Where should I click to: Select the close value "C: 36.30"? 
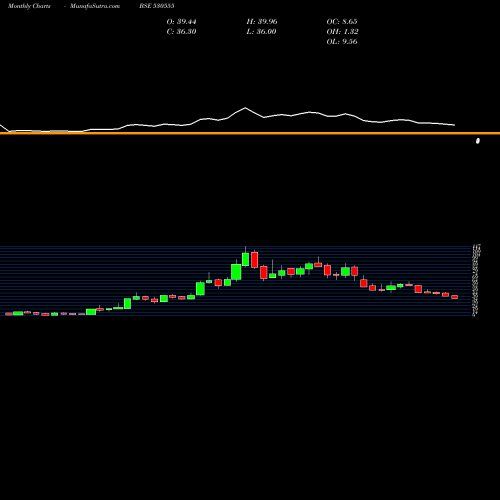tap(181, 32)
